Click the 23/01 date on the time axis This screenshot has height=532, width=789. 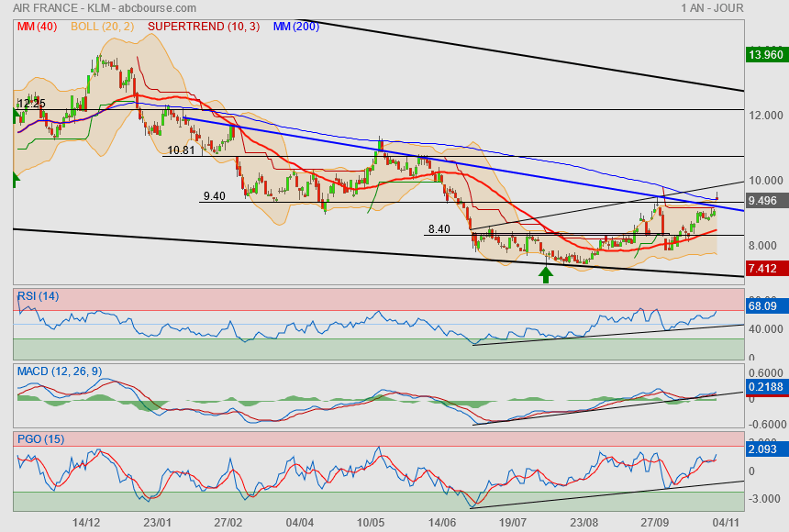[x=157, y=523]
